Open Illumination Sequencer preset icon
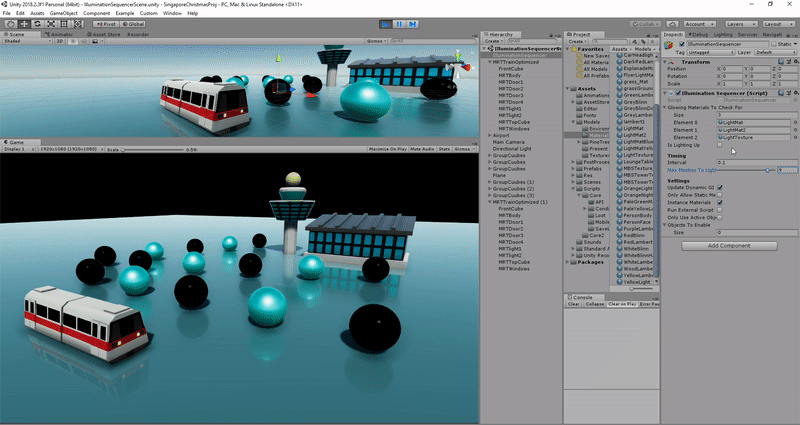 [788, 93]
